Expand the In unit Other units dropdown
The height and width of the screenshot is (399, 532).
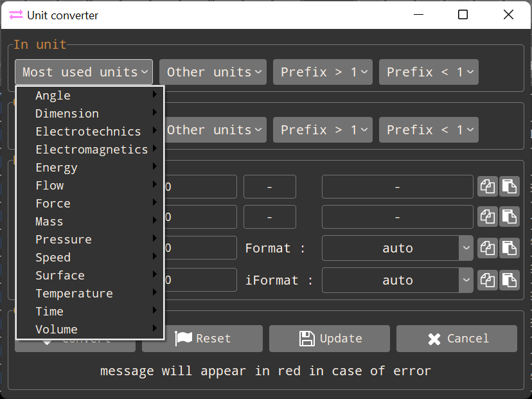point(213,72)
